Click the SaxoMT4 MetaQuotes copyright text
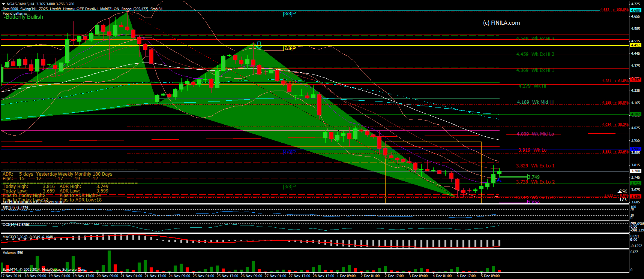 [x=44, y=270]
